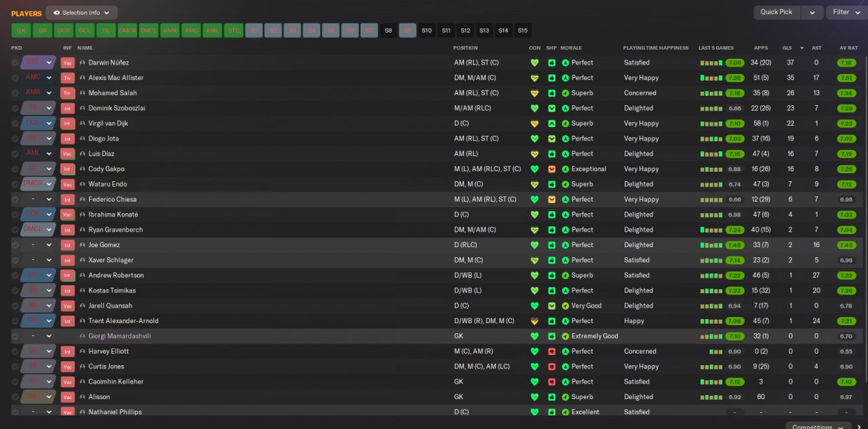Toggle the picked checkmark for Federico Chiesa

pos(15,200)
